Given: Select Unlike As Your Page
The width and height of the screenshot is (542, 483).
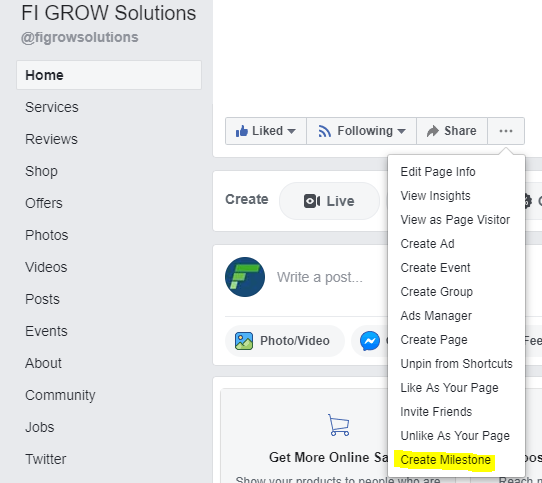Looking at the screenshot, I should [x=455, y=436].
